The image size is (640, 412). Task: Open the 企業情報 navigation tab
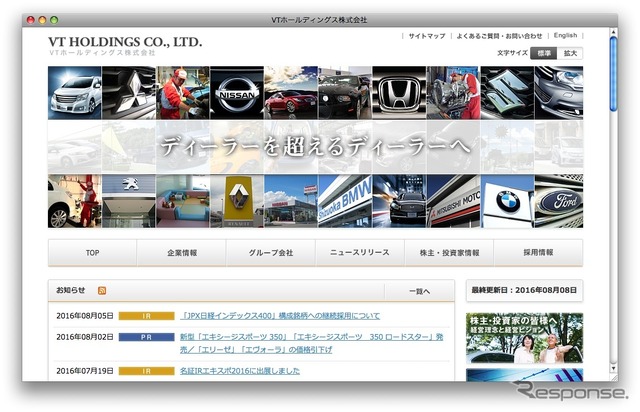pos(182,253)
